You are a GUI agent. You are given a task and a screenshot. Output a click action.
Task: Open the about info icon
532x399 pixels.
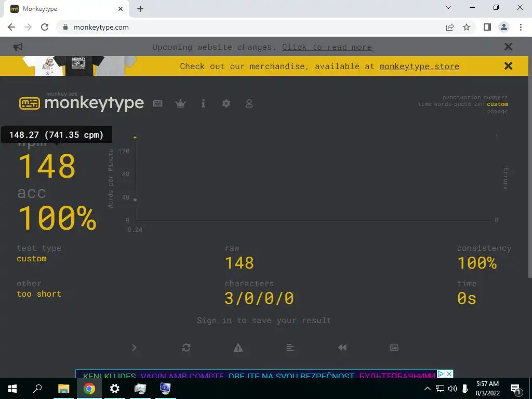[x=203, y=103]
